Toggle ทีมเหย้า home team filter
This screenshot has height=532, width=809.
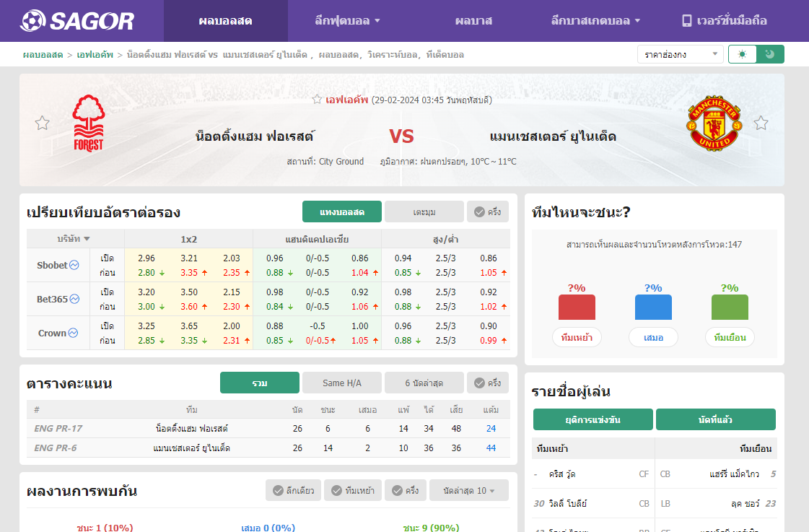[353, 490]
